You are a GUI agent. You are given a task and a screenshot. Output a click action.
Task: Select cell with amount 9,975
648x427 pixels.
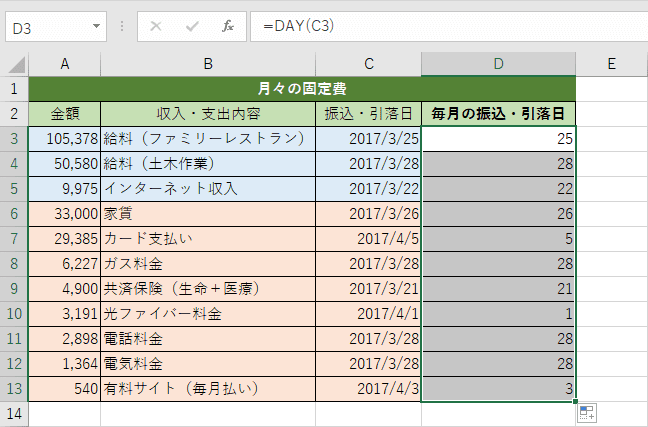pos(64,189)
